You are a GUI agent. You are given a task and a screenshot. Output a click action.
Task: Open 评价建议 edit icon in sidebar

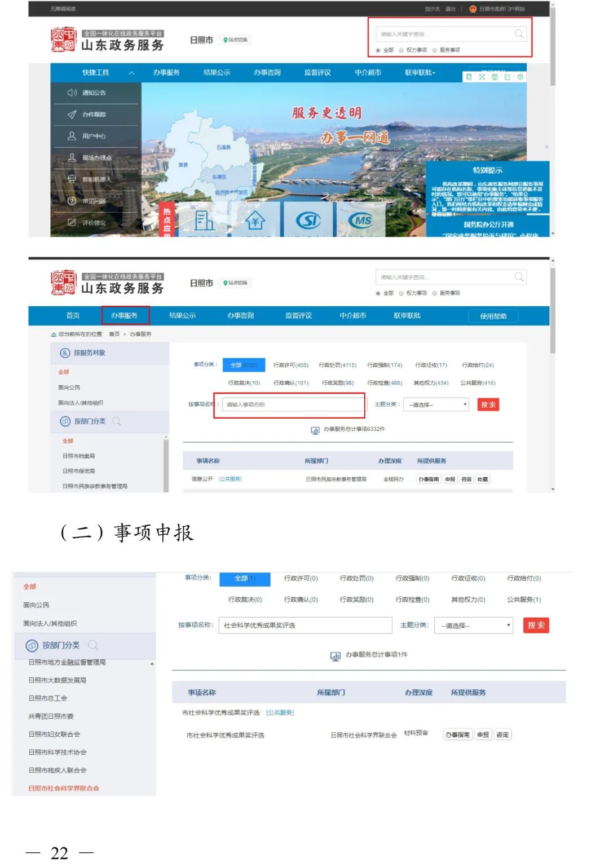point(72,222)
